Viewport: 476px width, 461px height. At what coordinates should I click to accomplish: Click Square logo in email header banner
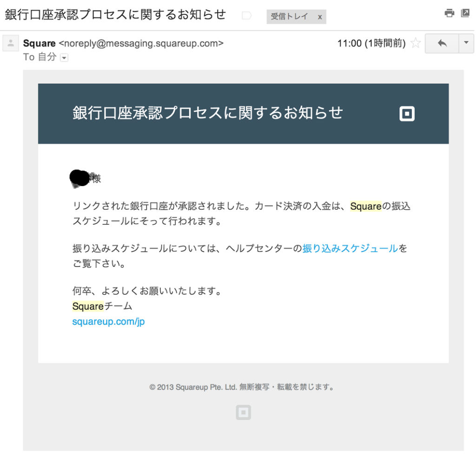point(407,114)
